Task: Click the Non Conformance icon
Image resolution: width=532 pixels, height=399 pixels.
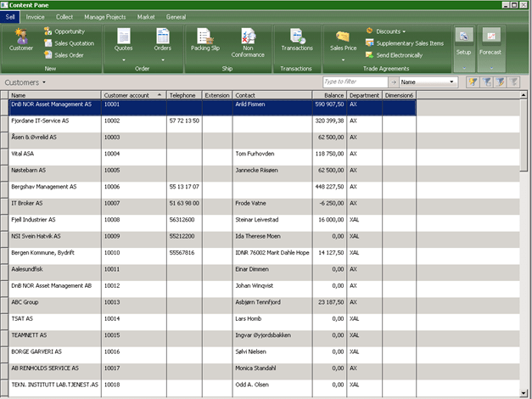Action: (248, 39)
